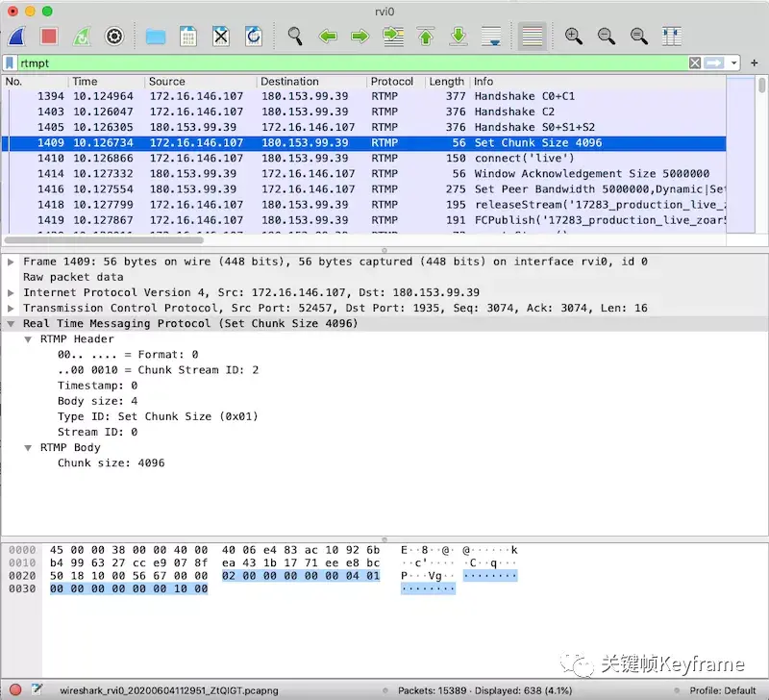Select packet 1419 FCPublish row
Viewport: 769px width, 700px height.
tap(364, 220)
